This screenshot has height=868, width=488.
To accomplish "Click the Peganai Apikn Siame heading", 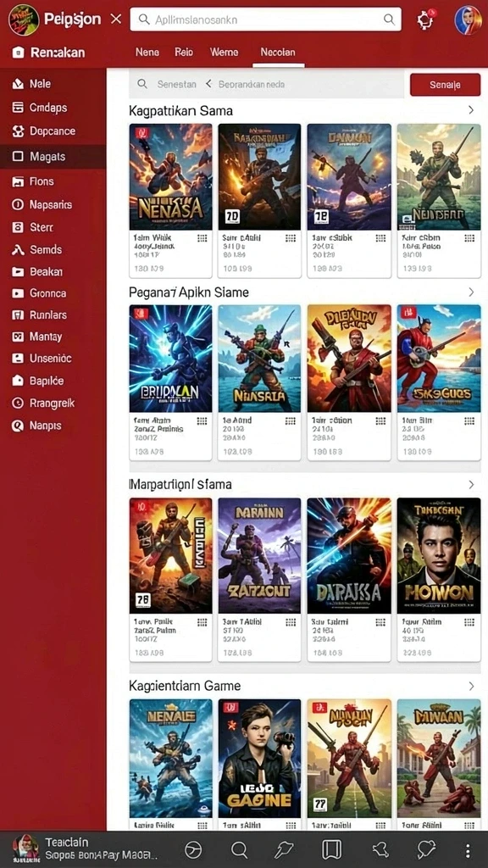I will coord(189,292).
